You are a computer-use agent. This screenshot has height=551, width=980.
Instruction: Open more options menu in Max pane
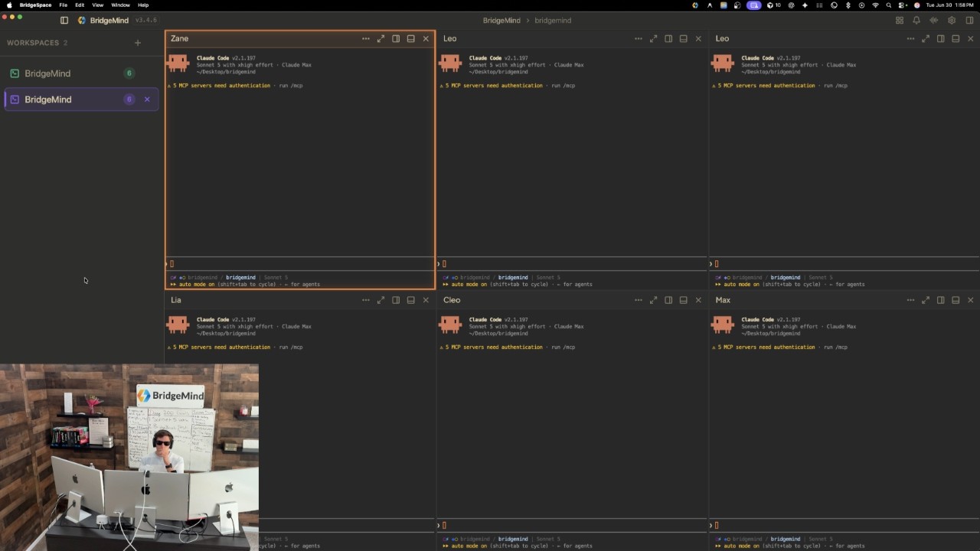point(910,300)
